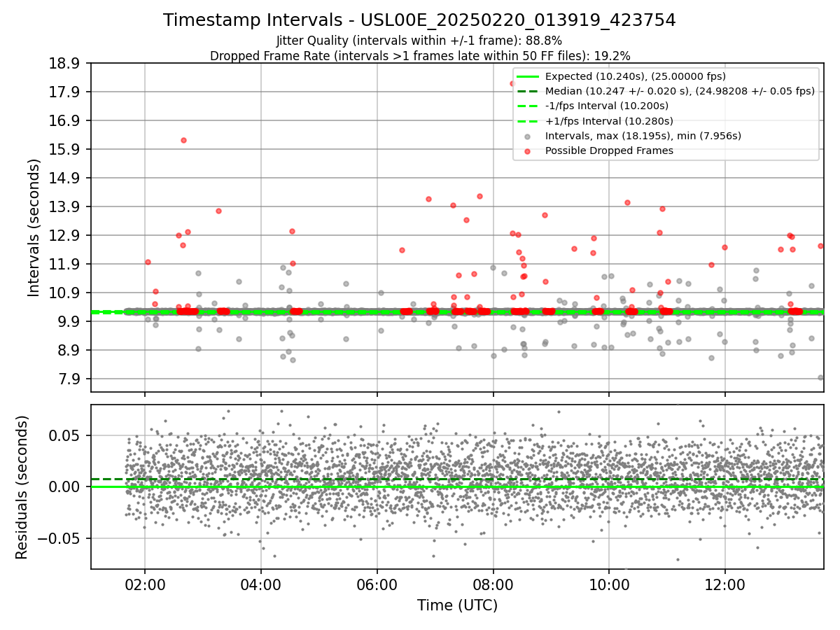Click legend entry '-1/fps Interval (10.200s)'
The width and height of the screenshot is (840, 630).
click(607, 106)
